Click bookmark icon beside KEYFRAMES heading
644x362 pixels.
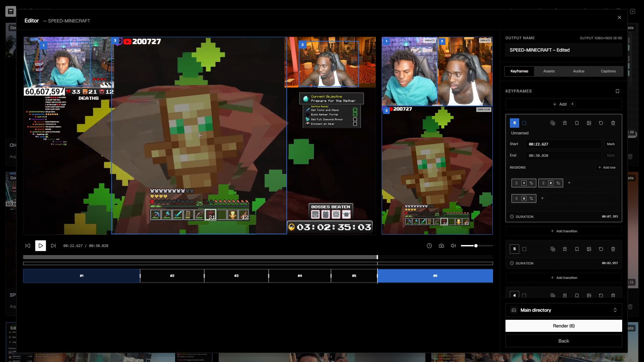pyautogui.click(x=617, y=91)
